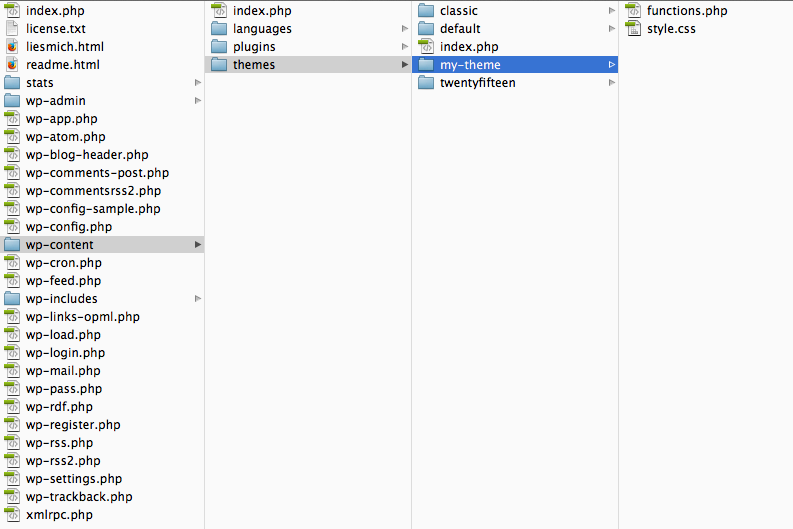This screenshot has width=793, height=529.
Task: Expand the default folder arrow
Action: pos(611,28)
